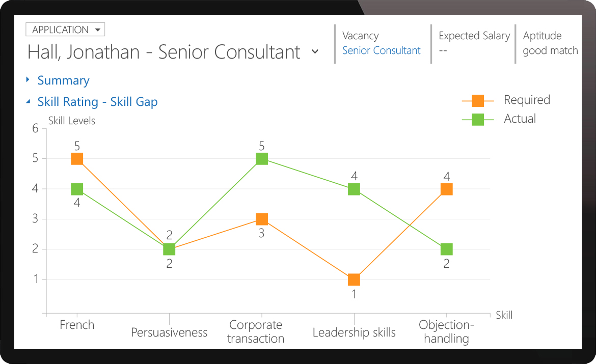596x364 pixels.
Task: Click the Skill Levels axis label
Action: (71, 121)
